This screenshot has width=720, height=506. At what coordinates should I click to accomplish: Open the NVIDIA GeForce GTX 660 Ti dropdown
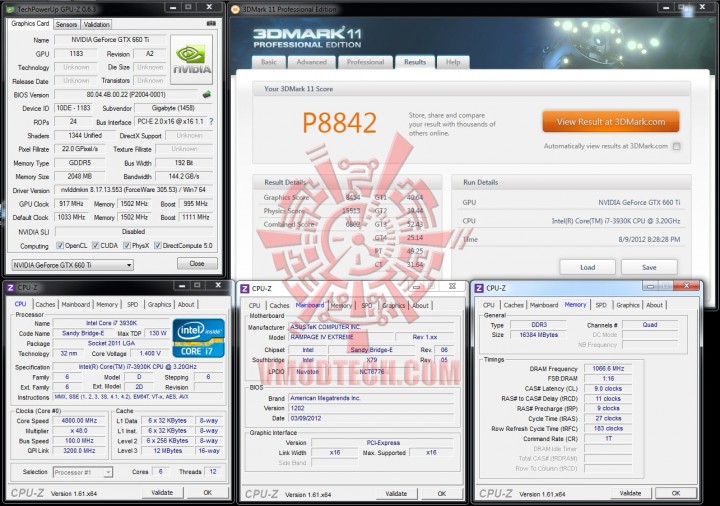(x=73, y=265)
